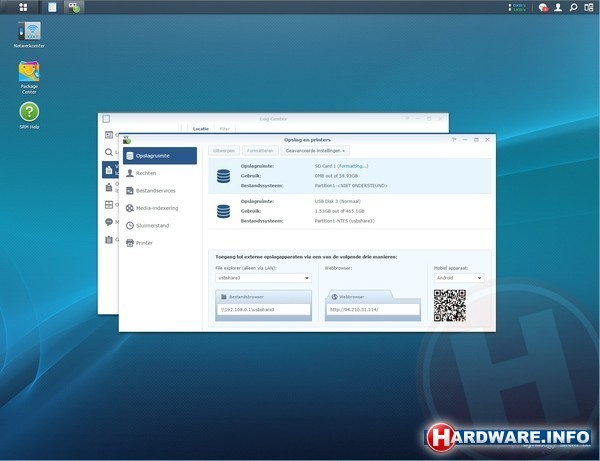
Task: Open the widgets panel icon
Action: pos(589,7)
